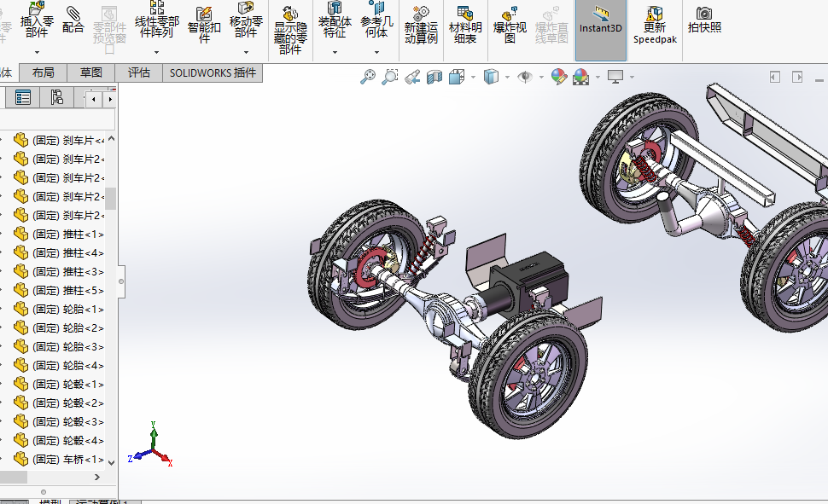This screenshot has height=504, width=828.
Task: Toggle Hide/Show Items eye icon
Action: [525, 77]
